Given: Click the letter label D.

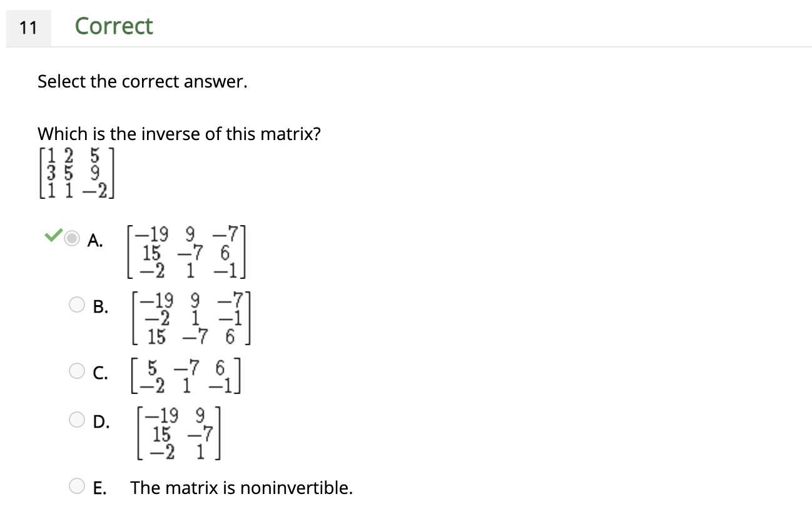Looking at the screenshot, I should [101, 422].
